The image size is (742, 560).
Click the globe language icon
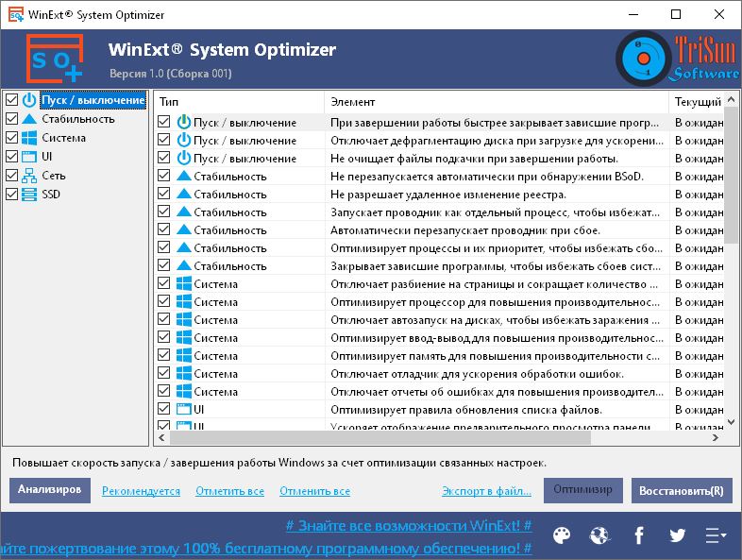click(599, 535)
